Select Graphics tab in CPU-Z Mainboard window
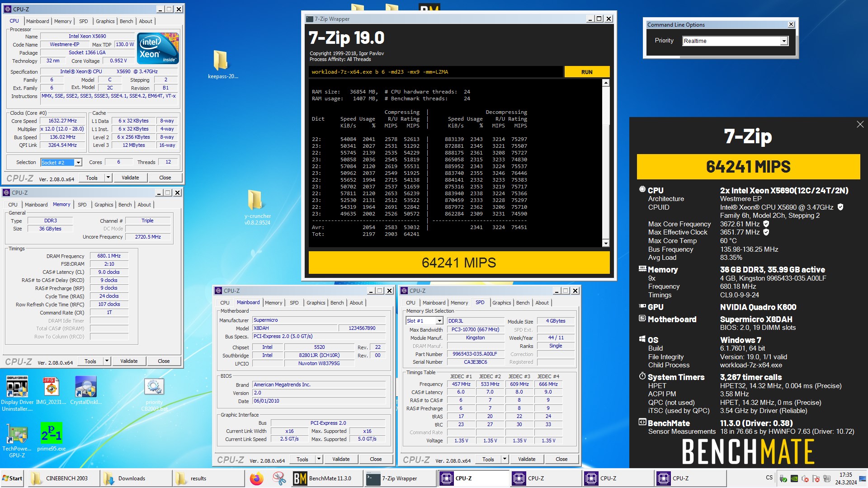Image resolution: width=868 pixels, height=488 pixels. point(316,303)
